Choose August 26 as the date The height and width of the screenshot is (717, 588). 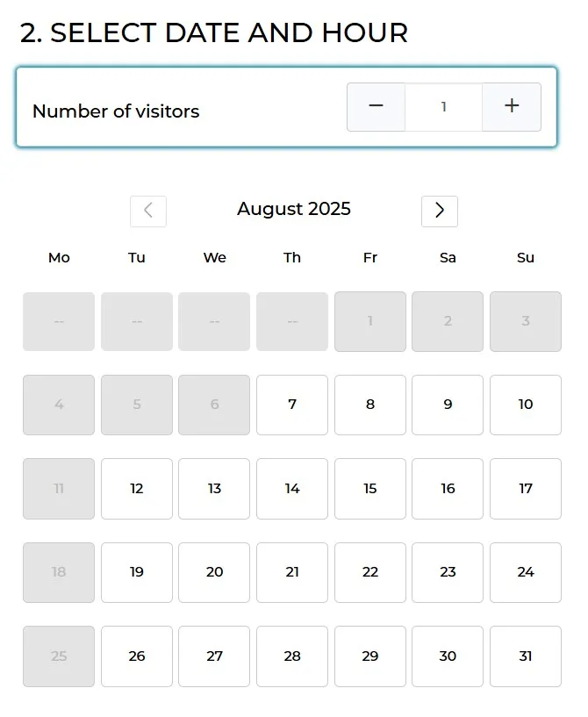tap(137, 656)
